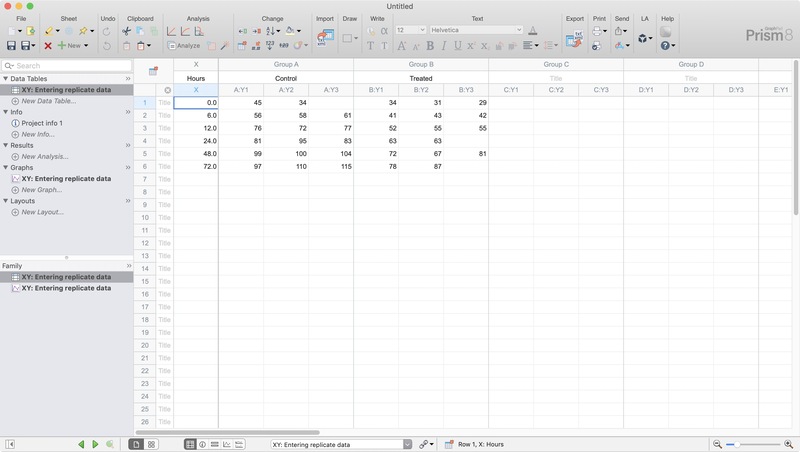Open the sheet selector dropdown at bottom
The height and width of the screenshot is (452, 800).
tap(408, 444)
